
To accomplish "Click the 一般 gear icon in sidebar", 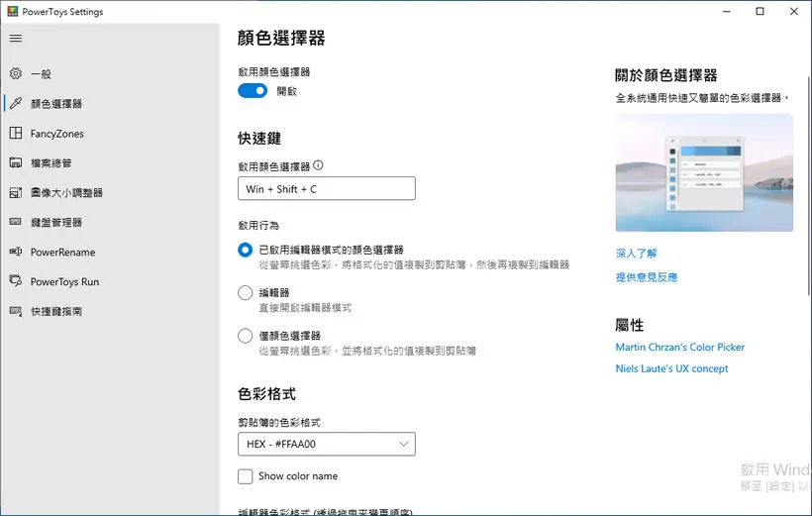I will [16, 73].
